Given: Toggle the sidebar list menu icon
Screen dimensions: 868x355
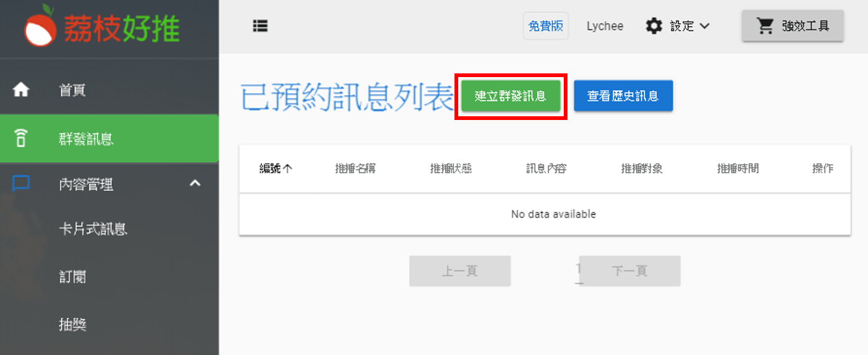Looking at the screenshot, I should pos(260,26).
